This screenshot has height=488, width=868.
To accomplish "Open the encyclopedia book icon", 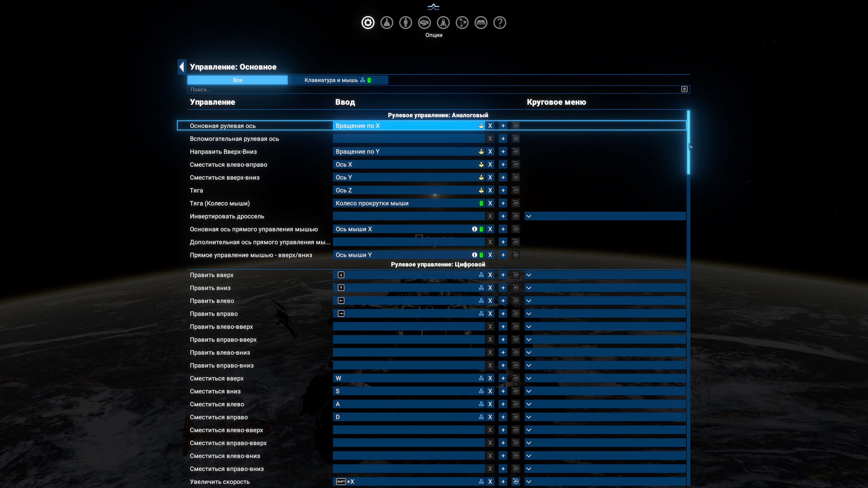I will (x=481, y=23).
